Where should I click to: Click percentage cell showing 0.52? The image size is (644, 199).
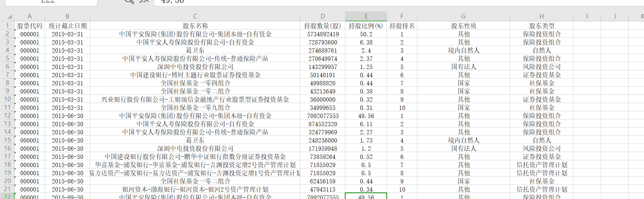[366, 157]
